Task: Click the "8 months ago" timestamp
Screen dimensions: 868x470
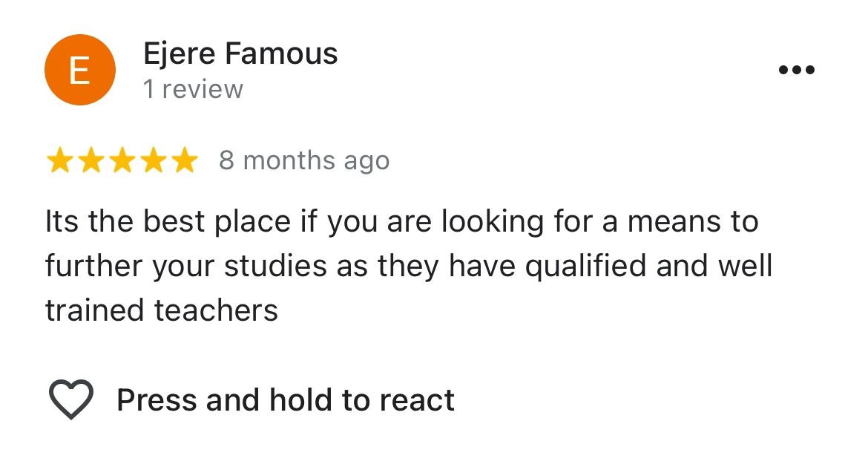Action: click(304, 160)
